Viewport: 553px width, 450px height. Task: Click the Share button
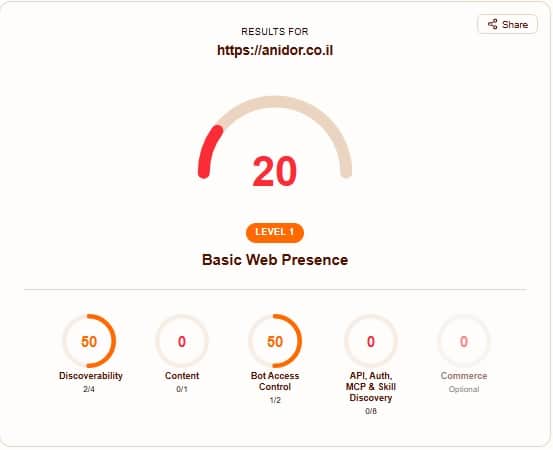coord(507,24)
